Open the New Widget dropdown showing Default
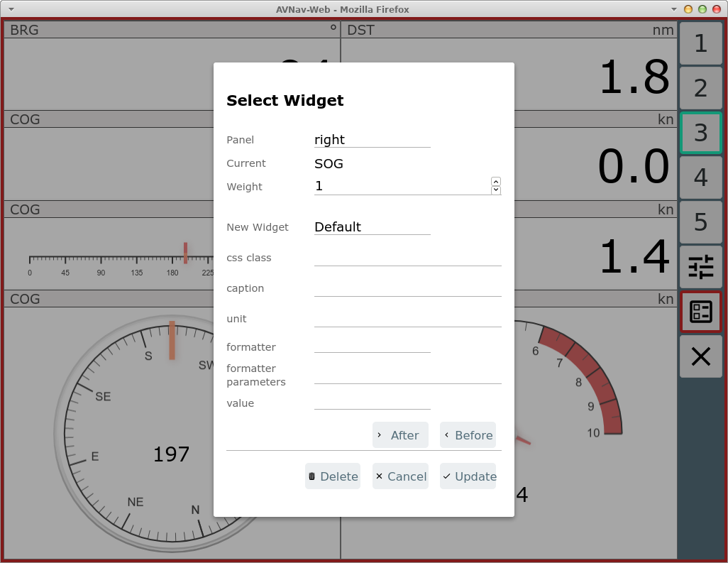This screenshot has width=728, height=563. (x=372, y=227)
